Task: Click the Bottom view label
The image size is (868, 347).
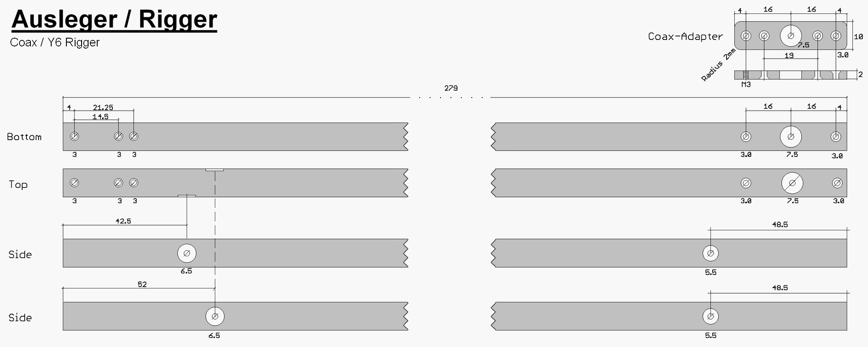Action: tap(24, 137)
